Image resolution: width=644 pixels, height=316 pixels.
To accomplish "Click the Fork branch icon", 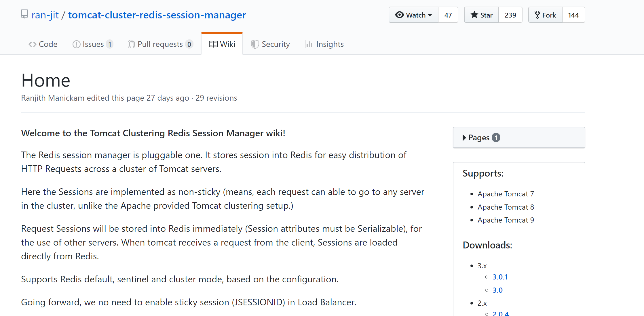I will [x=537, y=15].
